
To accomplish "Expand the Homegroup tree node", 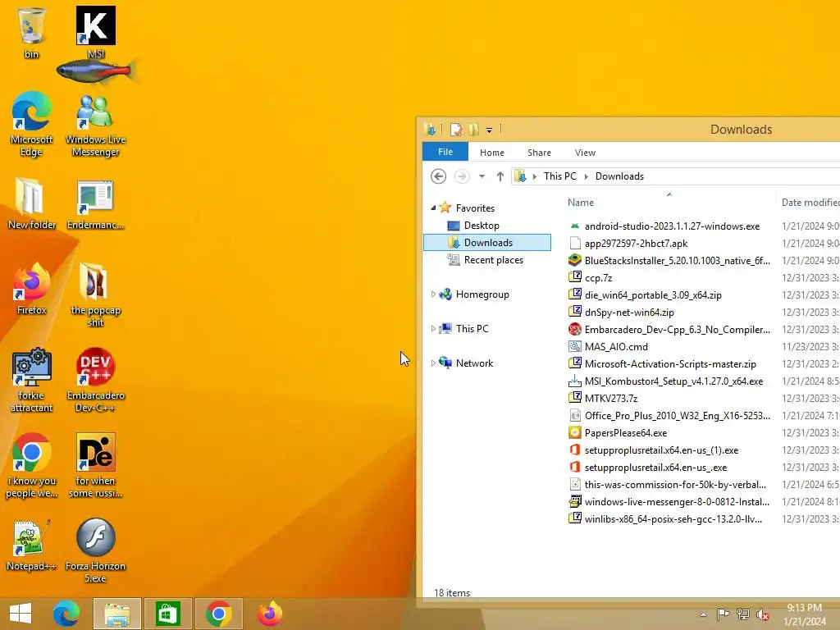I will pyautogui.click(x=433, y=294).
